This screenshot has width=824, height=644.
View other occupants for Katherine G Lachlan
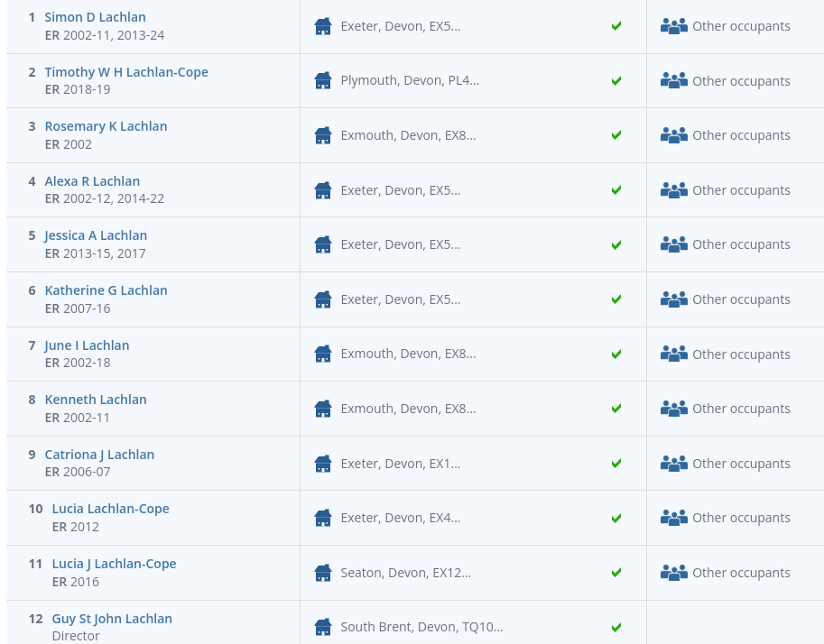click(x=741, y=299)
